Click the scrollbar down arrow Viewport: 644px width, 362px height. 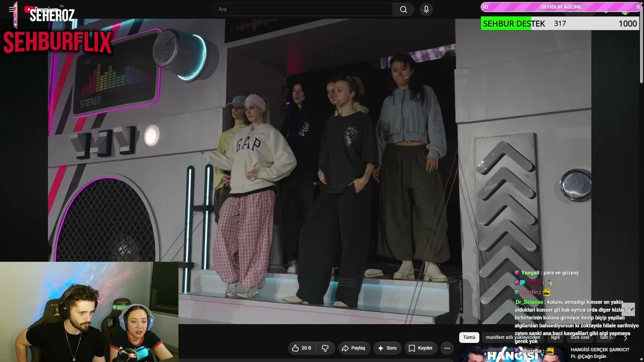(641, 358)
